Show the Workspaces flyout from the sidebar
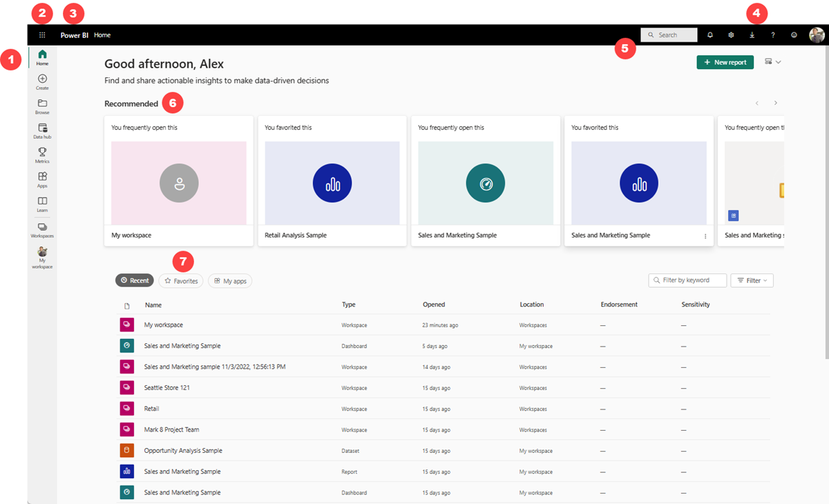This screenshot has width=829, height=504. 42,230
